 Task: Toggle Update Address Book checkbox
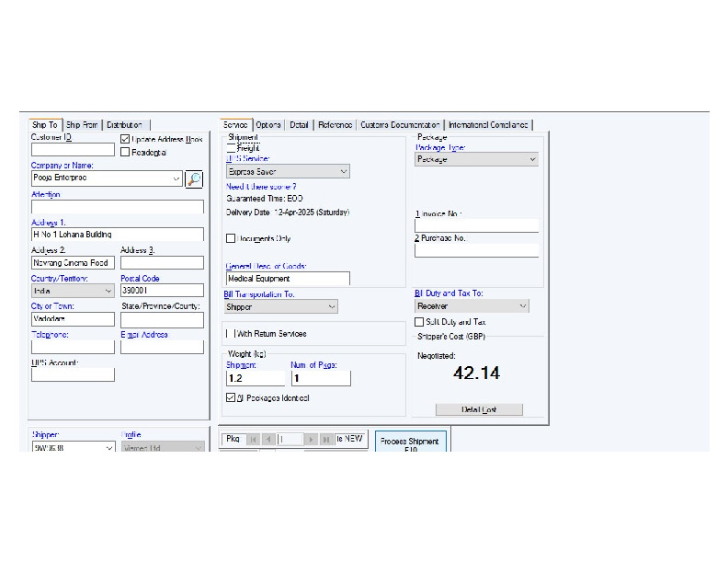point(126,139)
